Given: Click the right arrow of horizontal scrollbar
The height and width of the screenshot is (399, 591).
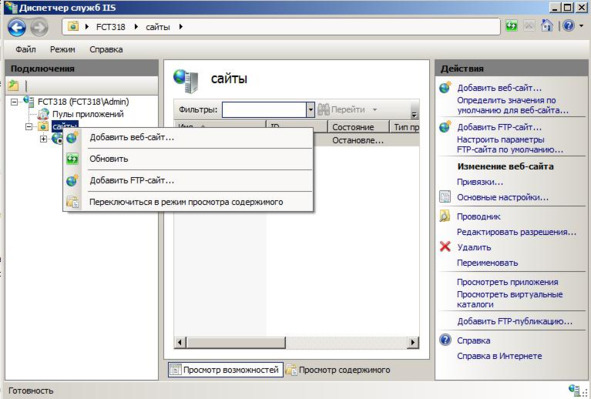Looking at the screenshot, I should [x=413, y=342].
